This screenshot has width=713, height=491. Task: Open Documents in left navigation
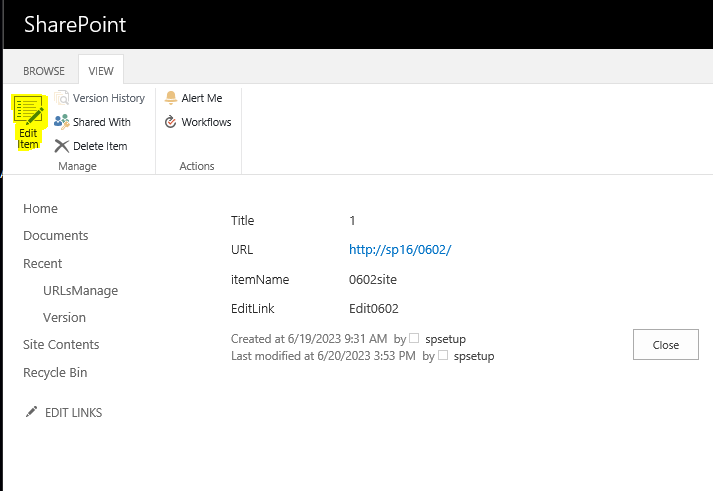(x=55, y=235)
